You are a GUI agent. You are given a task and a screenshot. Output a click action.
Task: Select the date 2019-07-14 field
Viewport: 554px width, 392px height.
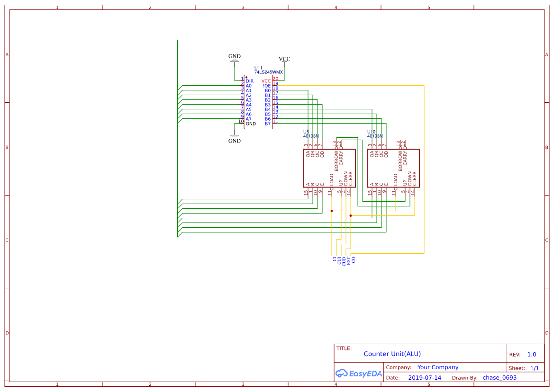click(424, 378)
